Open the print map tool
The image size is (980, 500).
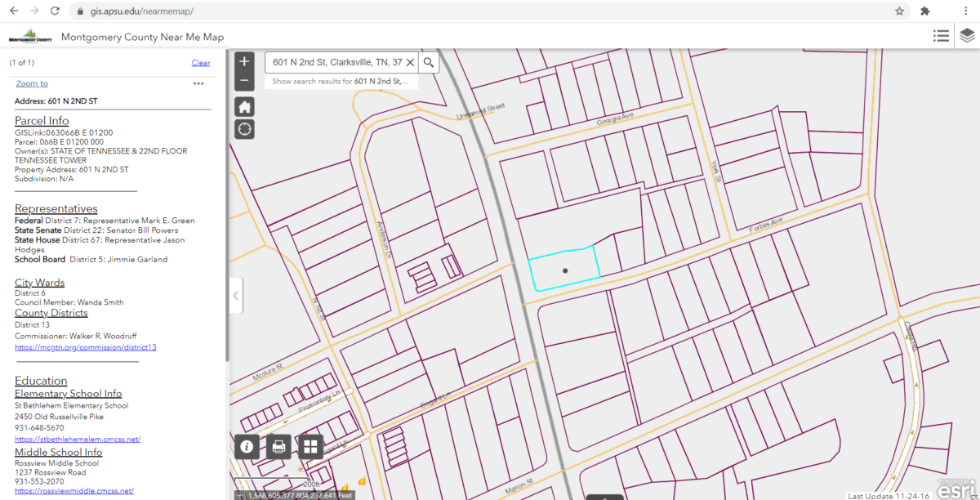(278, 447)
